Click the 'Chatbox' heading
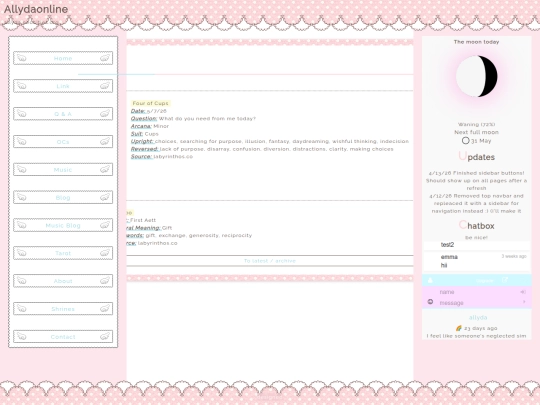 [x=477, y=226]
